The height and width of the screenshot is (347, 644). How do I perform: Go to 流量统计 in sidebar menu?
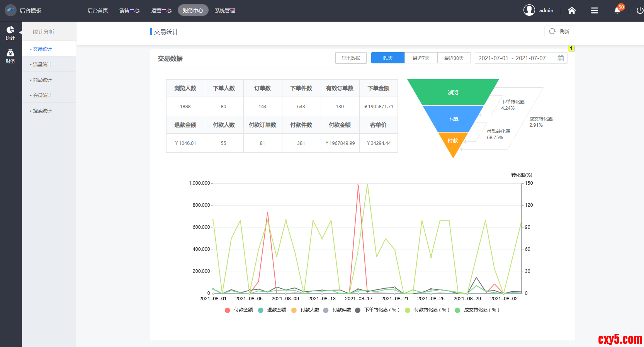(x=42, y=65)
